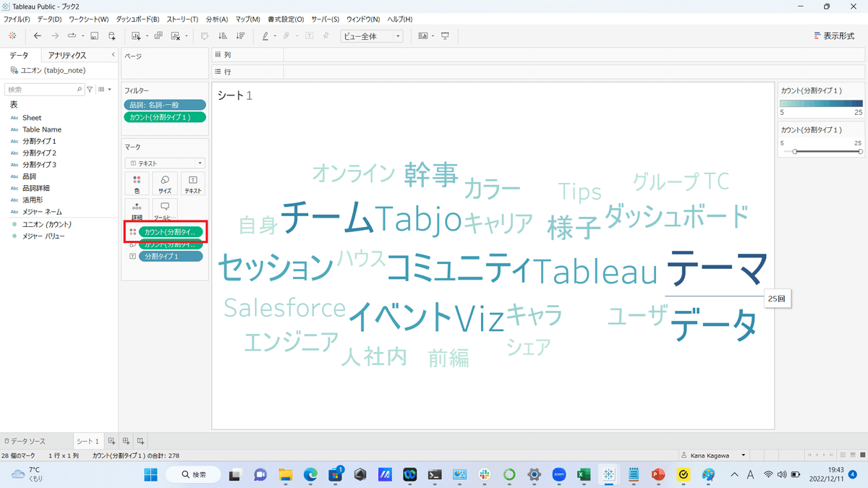Open the Size mark card
Image resolution: width=868 pixels, height=488 pixels.
(x=165, y=184)
